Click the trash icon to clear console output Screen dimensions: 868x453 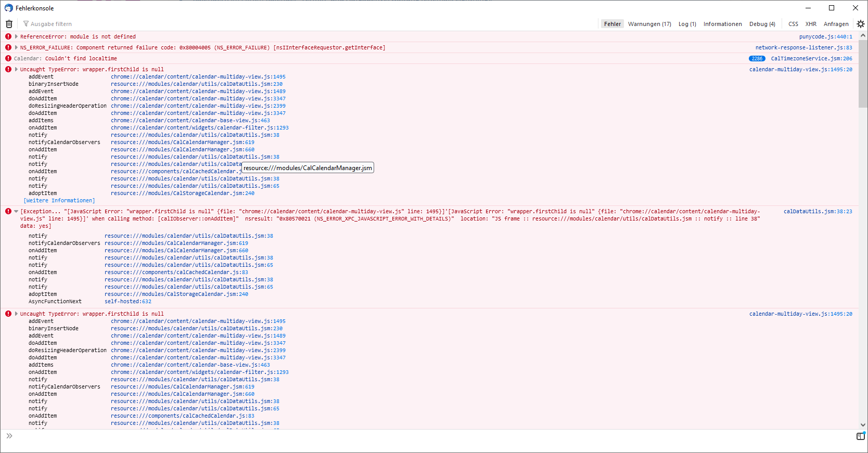(9, 24)
